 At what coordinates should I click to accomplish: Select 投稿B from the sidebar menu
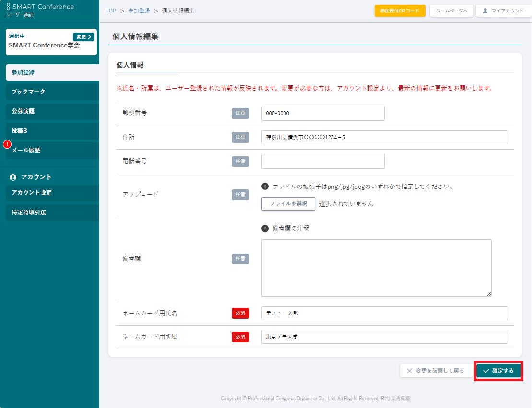(50, 131)
